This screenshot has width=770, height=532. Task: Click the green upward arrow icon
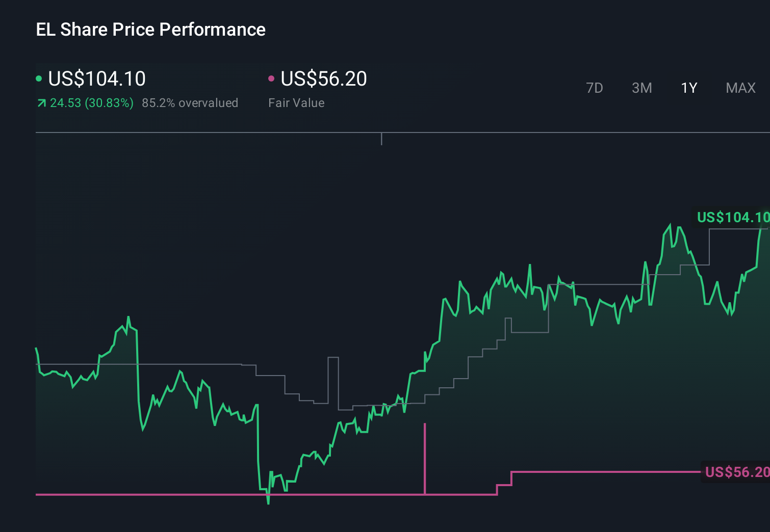click(x=41, y=103)
